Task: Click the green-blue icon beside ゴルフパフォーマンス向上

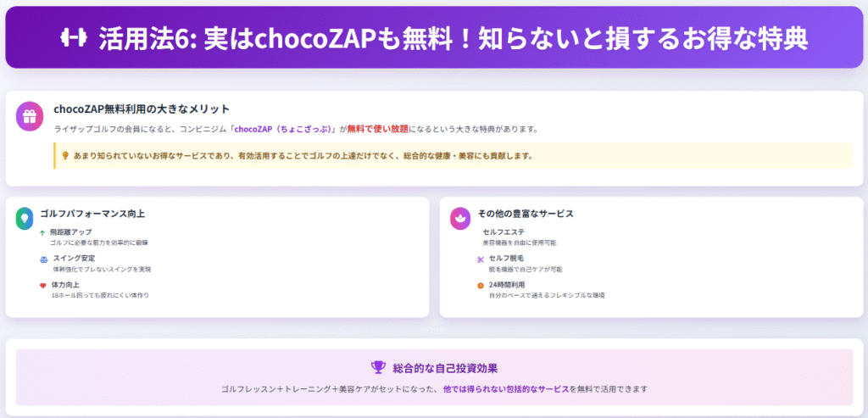Action: pyautogui.click(x=24, y=218)
